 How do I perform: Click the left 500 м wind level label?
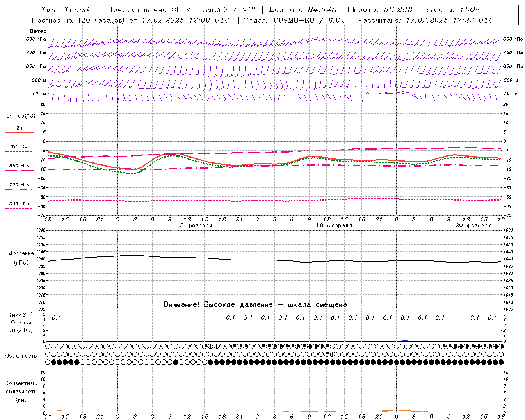pyautogui.click(x=37, y=80)
